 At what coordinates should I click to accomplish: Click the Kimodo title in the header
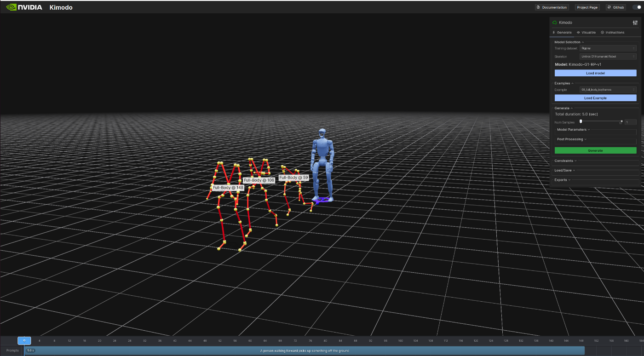[61, 7]
